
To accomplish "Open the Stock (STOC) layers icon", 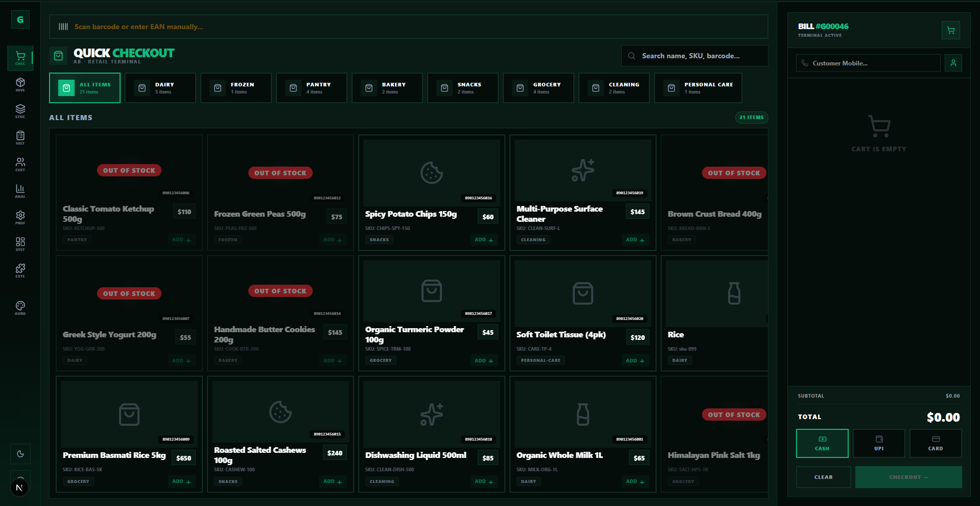I will click(x=20, y=111).
